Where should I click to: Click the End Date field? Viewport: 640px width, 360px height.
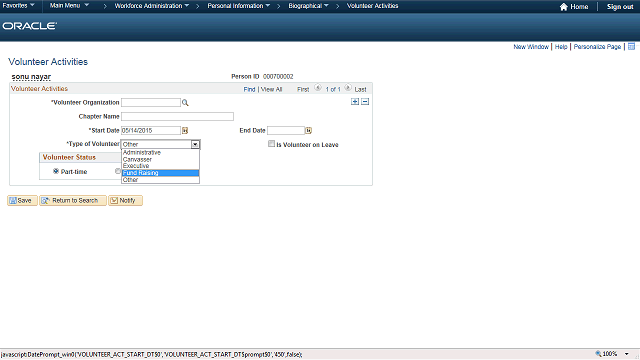click(x=286, y=131)
